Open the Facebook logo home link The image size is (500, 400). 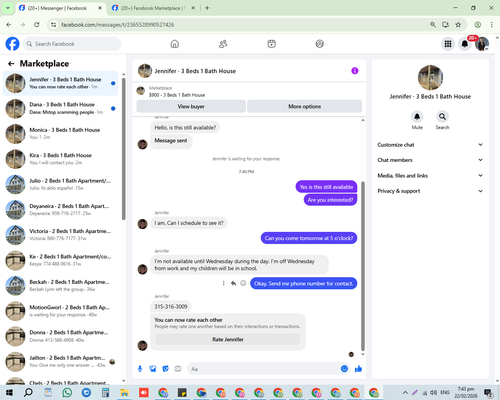tap(12, 44)
